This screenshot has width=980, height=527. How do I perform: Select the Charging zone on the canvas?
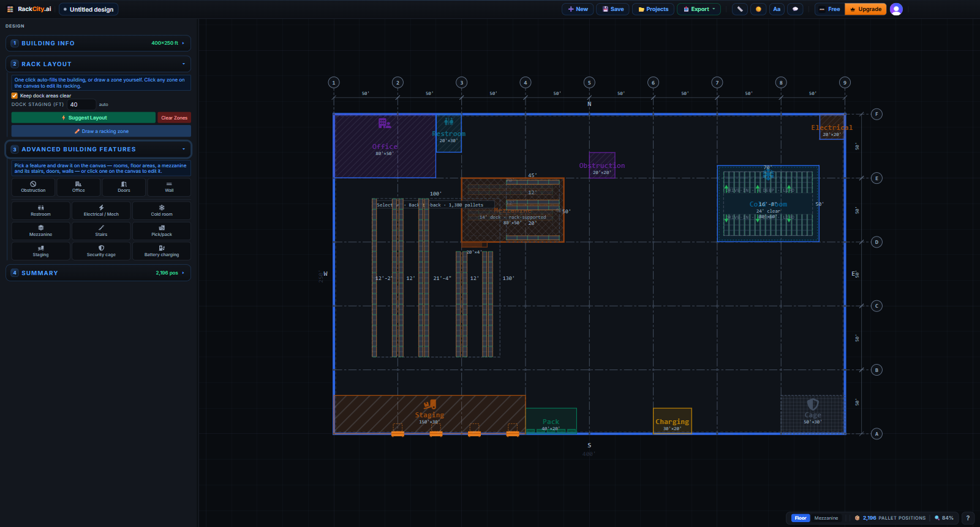coord(672,421)
